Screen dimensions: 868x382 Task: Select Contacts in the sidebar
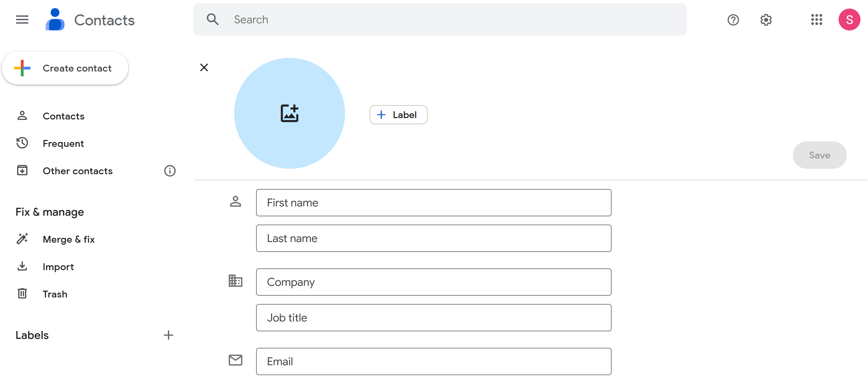[64, 116]
